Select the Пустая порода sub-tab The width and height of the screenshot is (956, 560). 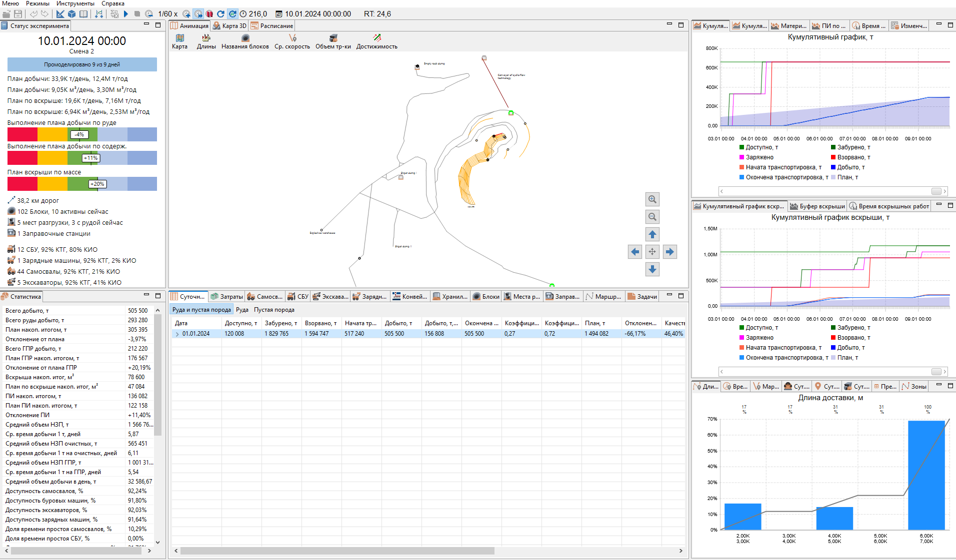[274, 310]
